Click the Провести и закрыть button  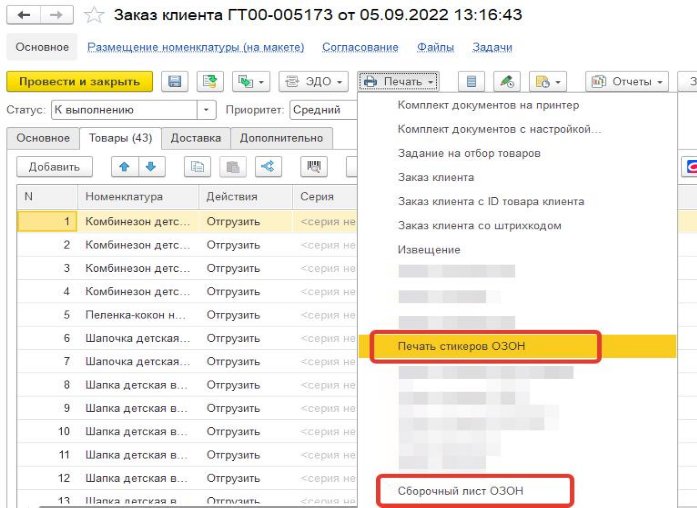tap(79, 81)
